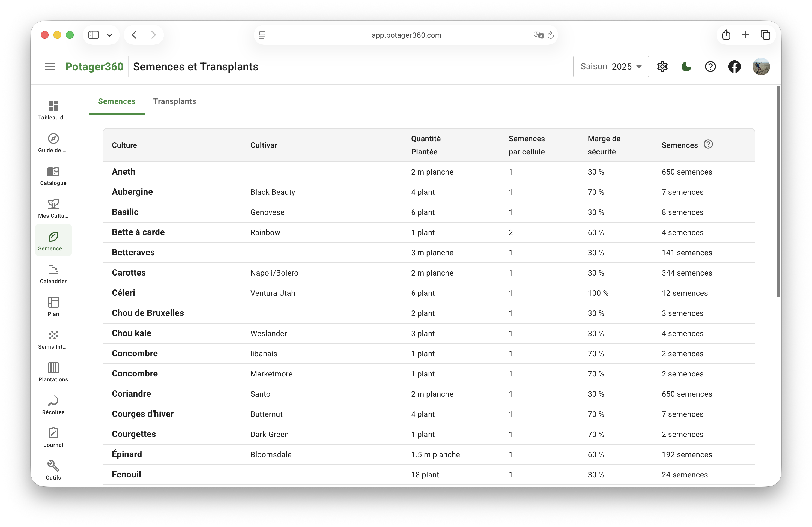Screen dimensions: 812x527
Task: Open the Journal notepad icon
Action: click(x=53, y=433)
